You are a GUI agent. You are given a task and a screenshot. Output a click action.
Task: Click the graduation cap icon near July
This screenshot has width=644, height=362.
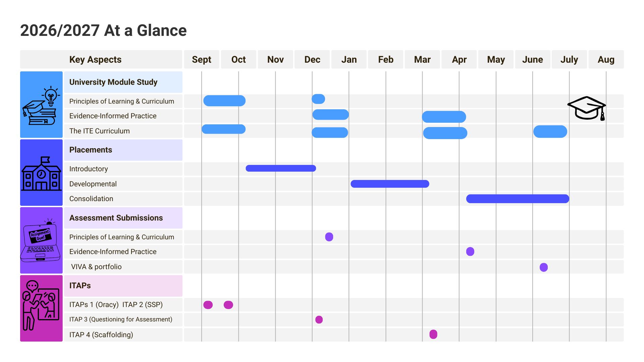point(587,108)
